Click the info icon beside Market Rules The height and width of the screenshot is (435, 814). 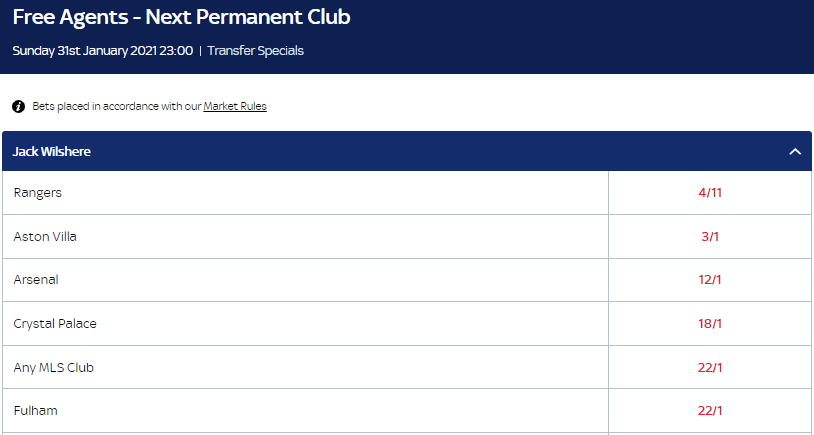18,106
